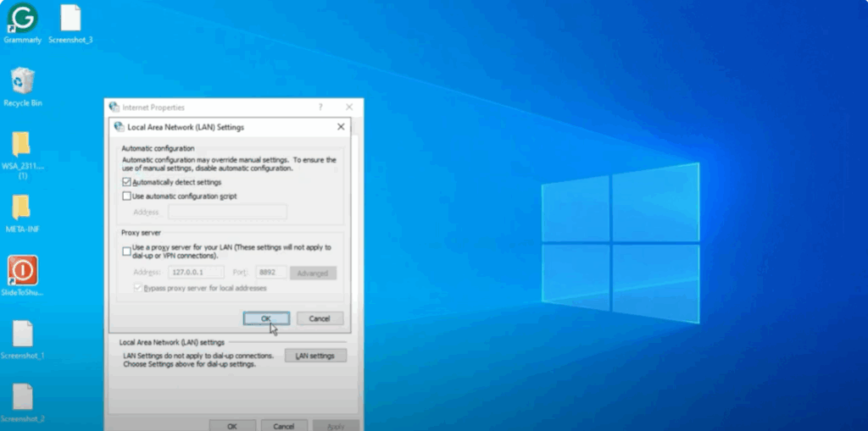
Task: Click the Port field showing 8892
Action: coord(271,272)
